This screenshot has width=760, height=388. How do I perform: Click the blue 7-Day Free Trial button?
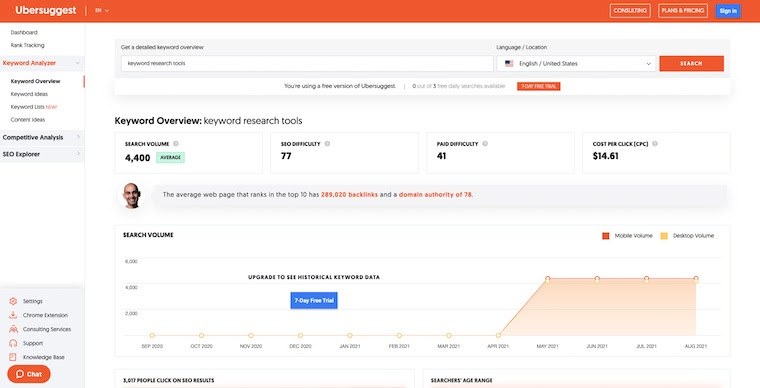coord(314,300)
